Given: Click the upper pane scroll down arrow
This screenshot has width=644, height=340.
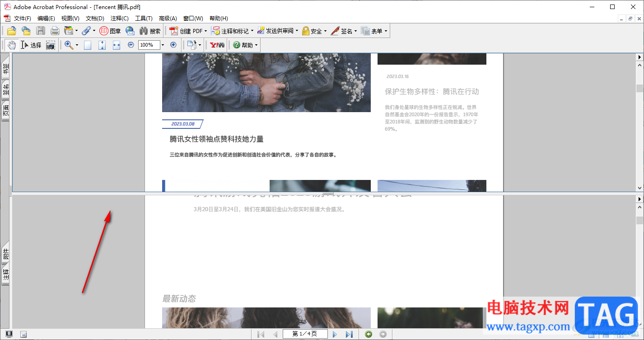Looking at the screenshot, I should click(x=639, y=188).
